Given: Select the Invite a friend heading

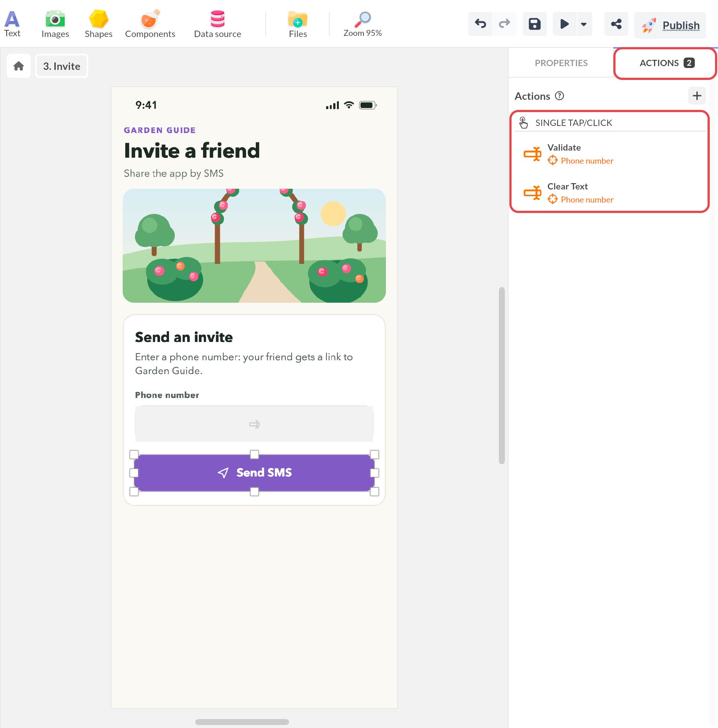Looking at the screenshot, I should 191,150.
